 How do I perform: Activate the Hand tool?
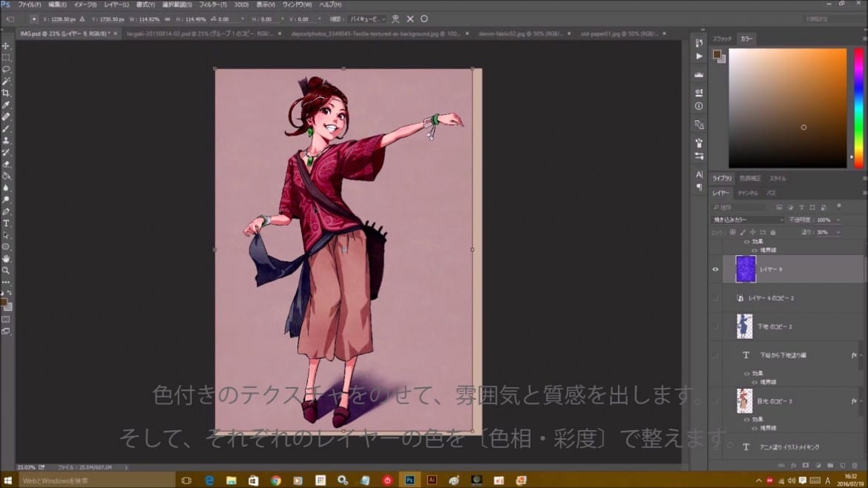pyautogui.click(x=6, y=259)
